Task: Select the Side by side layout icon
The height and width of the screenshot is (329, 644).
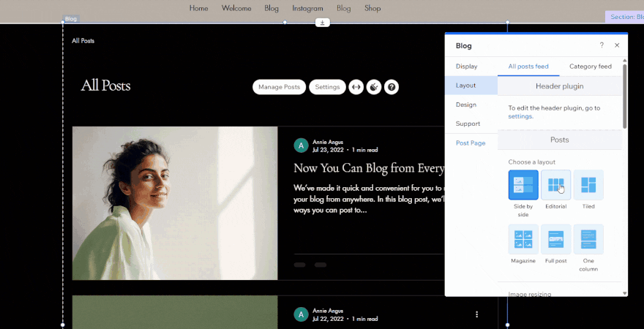Action: [523, 185]
